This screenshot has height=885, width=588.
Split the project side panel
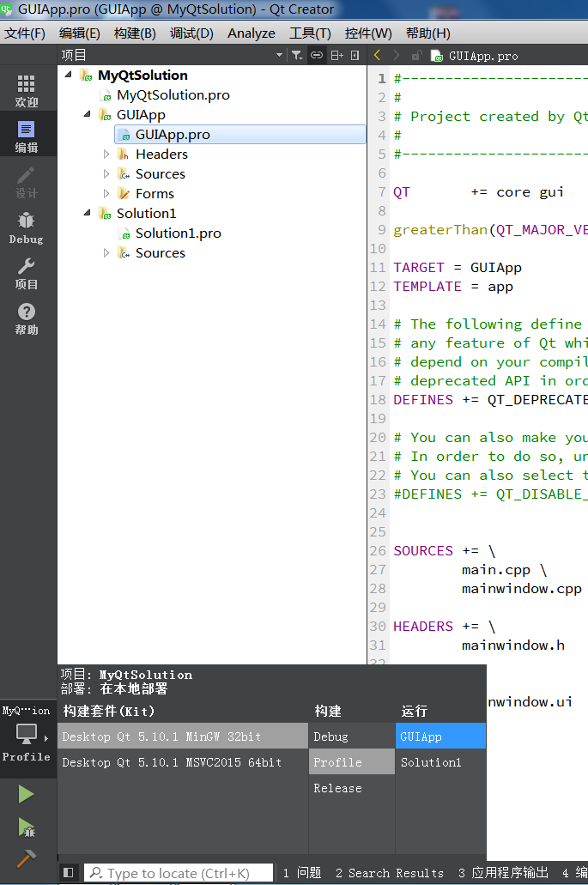(336, 55)
